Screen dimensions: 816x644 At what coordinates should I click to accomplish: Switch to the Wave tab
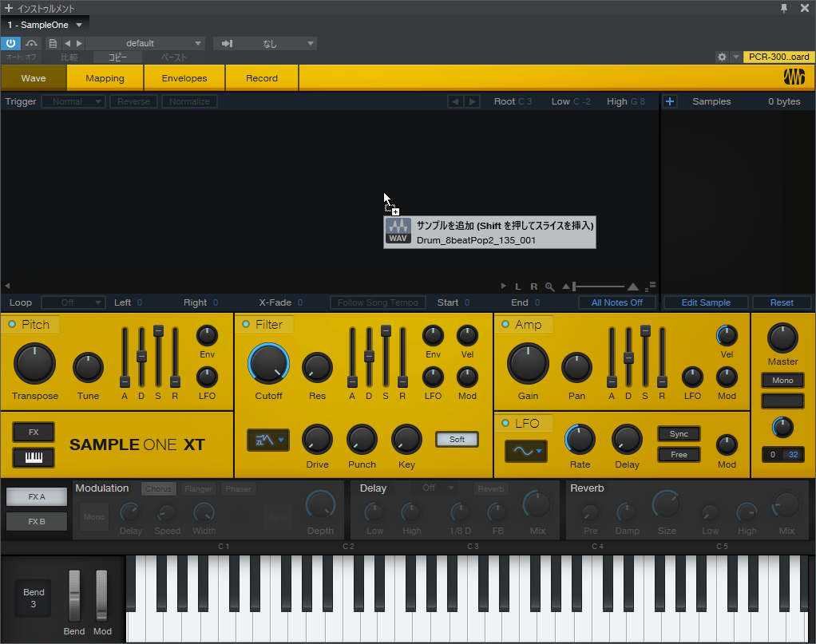pyautogui.click(x=34, y=78)
